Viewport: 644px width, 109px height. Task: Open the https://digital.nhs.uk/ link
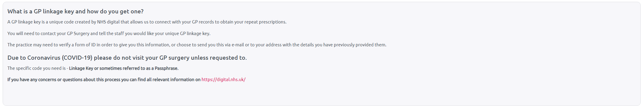click(x=223, y=80)
